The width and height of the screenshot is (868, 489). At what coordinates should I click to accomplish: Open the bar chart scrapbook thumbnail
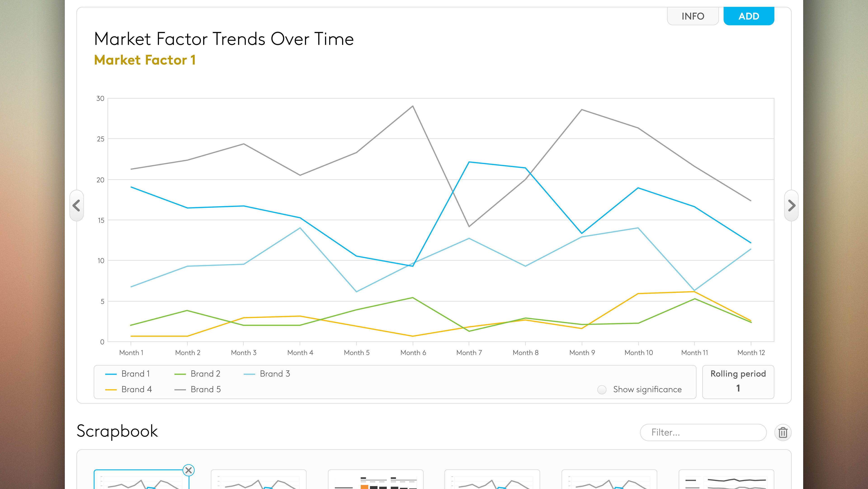click(375, 480)
